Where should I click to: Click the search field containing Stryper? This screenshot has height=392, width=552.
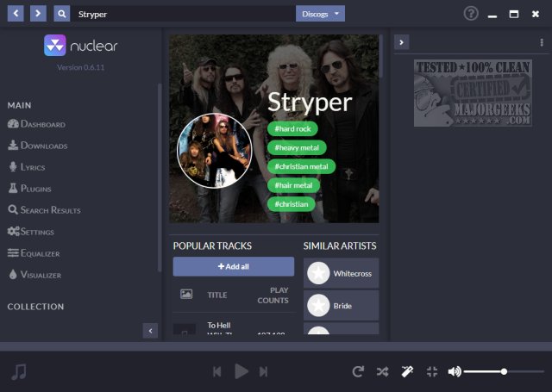pos(183,14)
